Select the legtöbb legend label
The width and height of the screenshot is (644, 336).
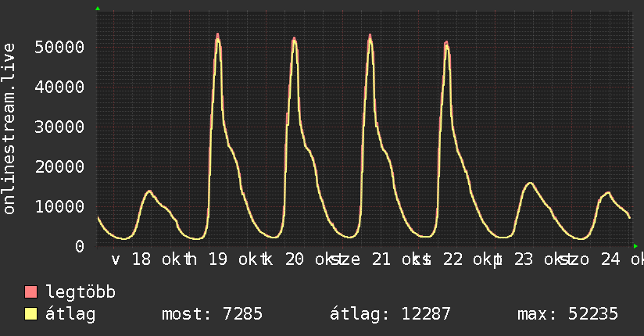pos(80,292)
